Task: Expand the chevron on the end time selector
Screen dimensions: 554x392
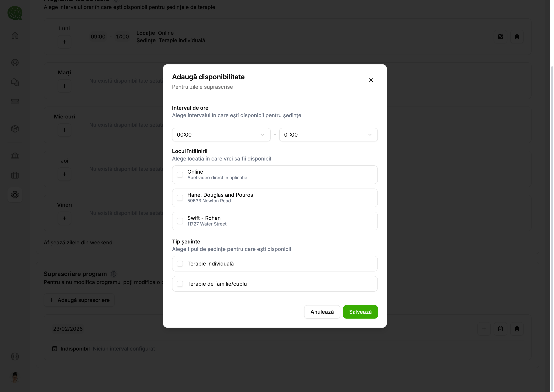Action: (x=370, y=135)
